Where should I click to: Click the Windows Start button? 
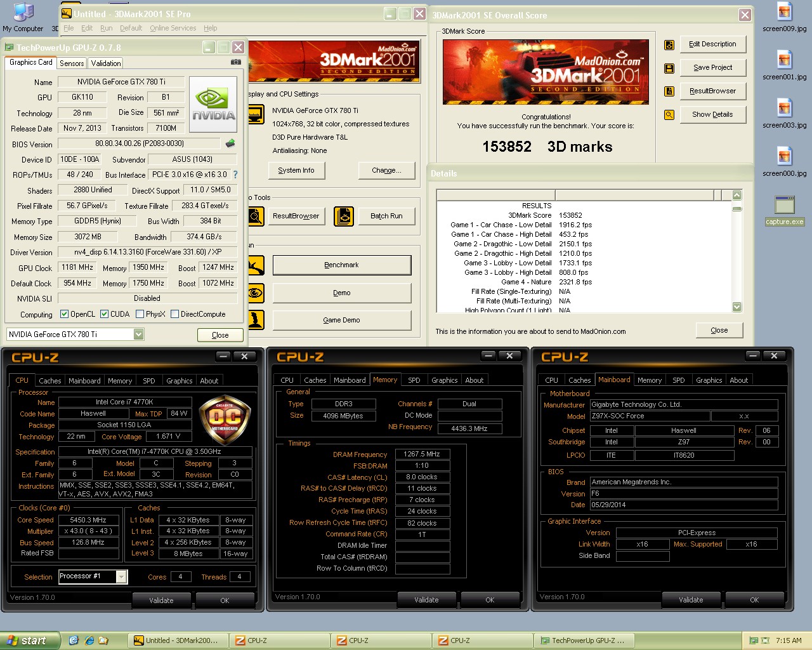[x=30, y=640]
